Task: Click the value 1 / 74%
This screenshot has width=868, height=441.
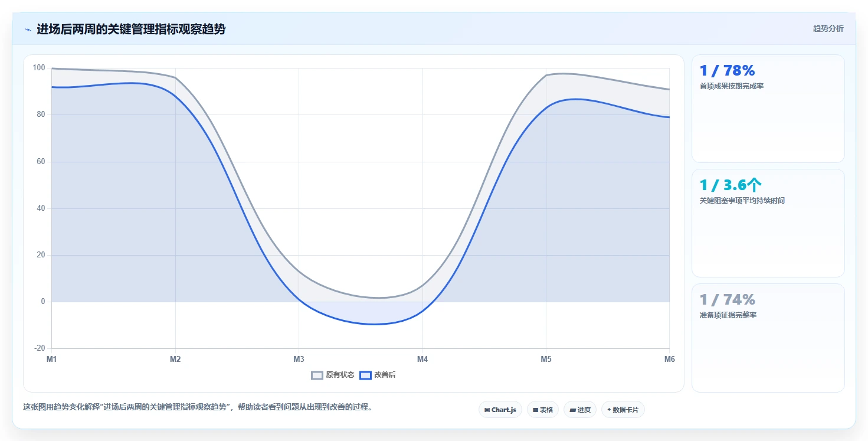Action: (727, 300)
